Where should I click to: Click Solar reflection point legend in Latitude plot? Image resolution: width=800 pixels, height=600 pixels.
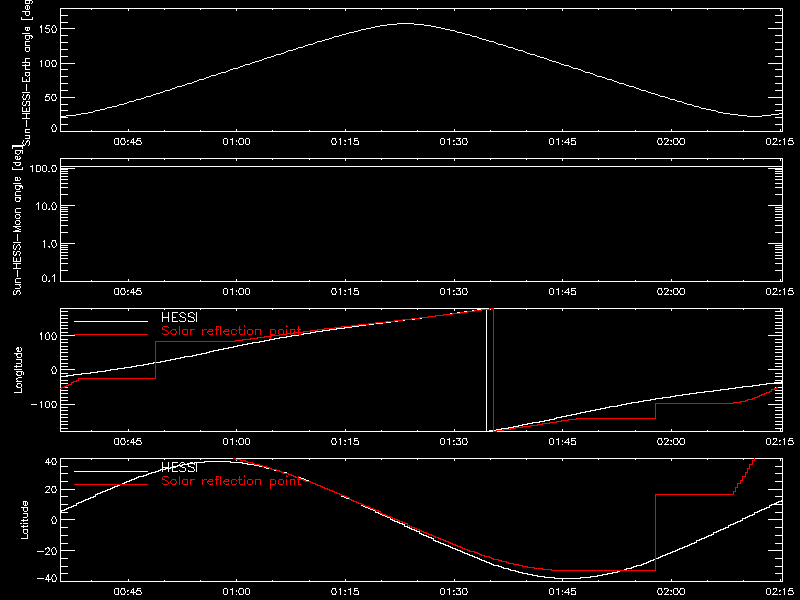[x=231, y=481]
